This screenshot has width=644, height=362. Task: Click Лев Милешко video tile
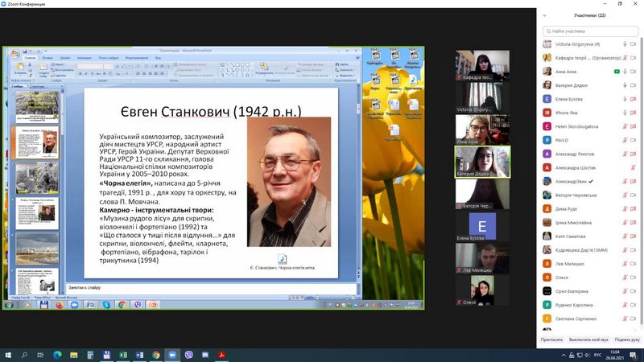[482, 258]
